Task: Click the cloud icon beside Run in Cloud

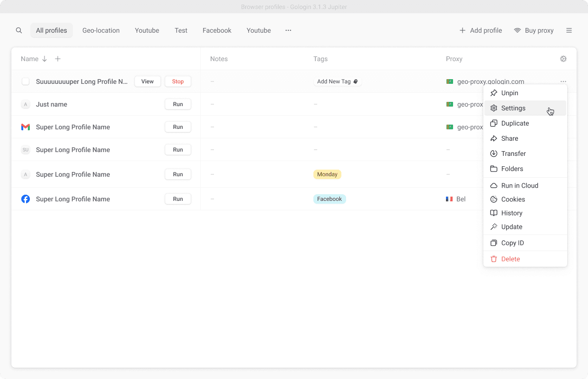Action: (494, 186)
